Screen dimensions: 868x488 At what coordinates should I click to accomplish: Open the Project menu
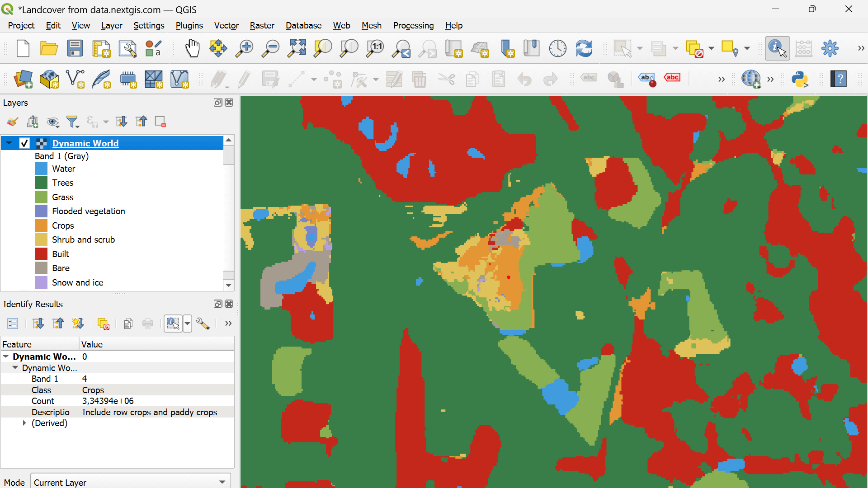(x=21, y=25)
